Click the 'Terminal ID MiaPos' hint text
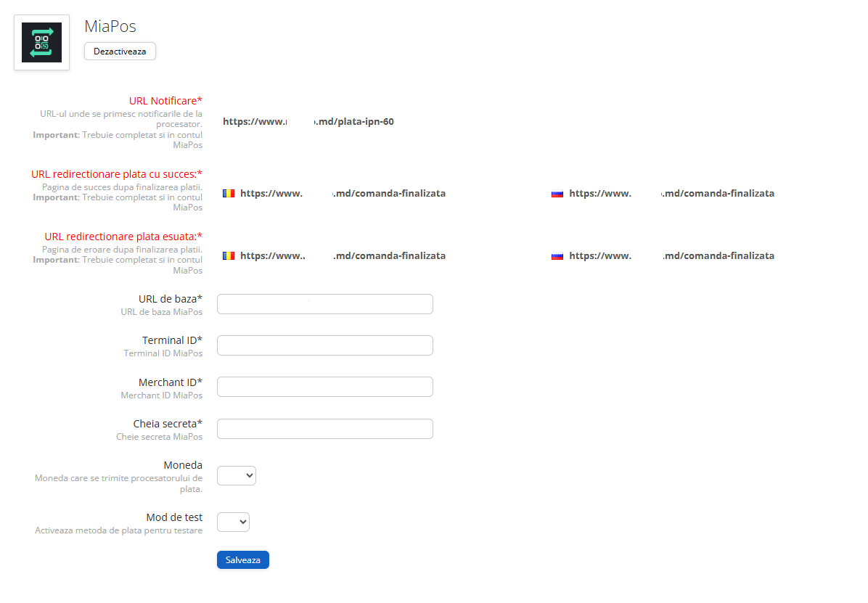 point(163,353)
